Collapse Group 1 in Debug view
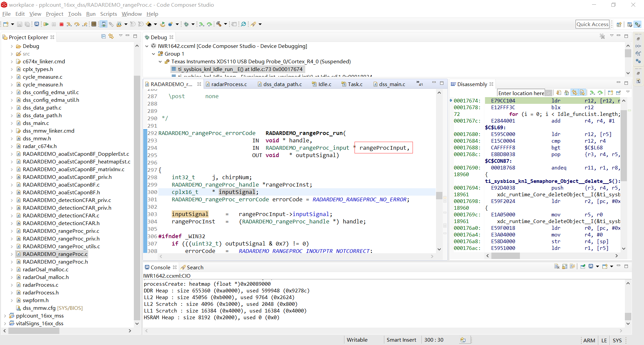644x345 pixels. [x=153, y=54]
